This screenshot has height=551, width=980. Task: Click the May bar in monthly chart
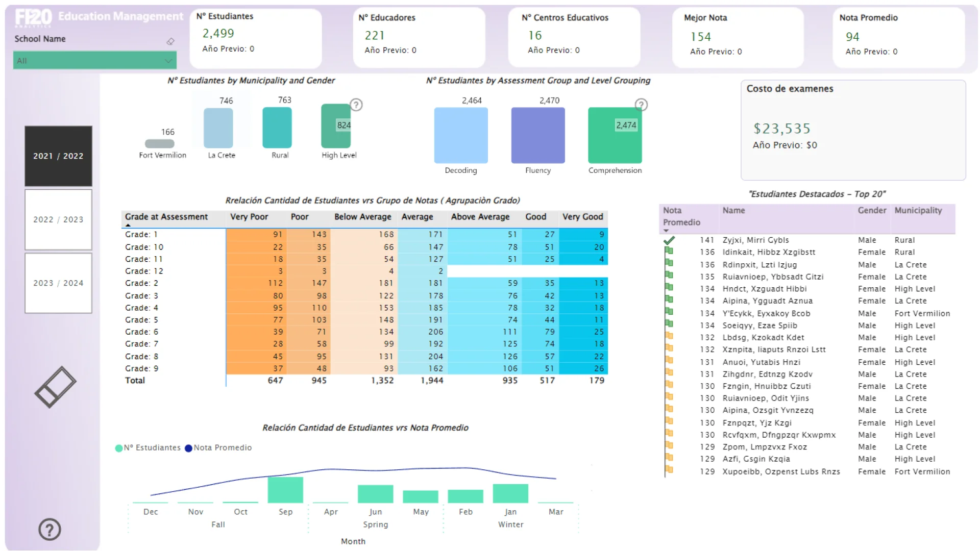tap(421, 496)
